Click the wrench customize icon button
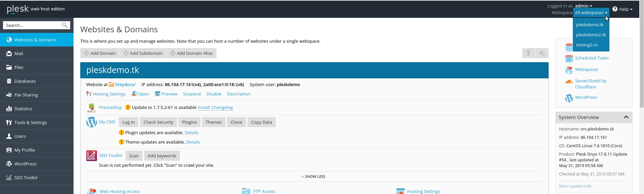644x194 pixels. (x=542, y=53)
